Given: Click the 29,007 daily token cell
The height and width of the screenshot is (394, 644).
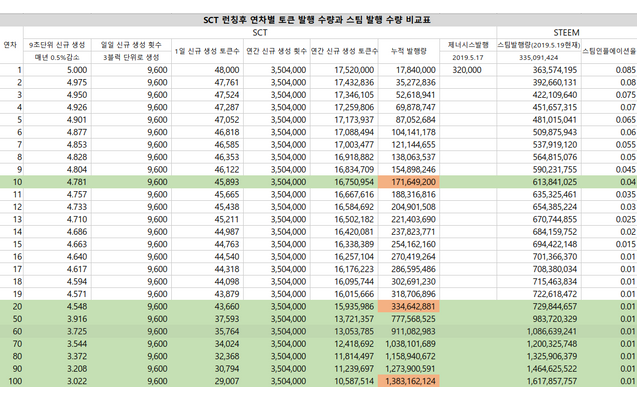Looking at the screenshot, I should (226, 381).
